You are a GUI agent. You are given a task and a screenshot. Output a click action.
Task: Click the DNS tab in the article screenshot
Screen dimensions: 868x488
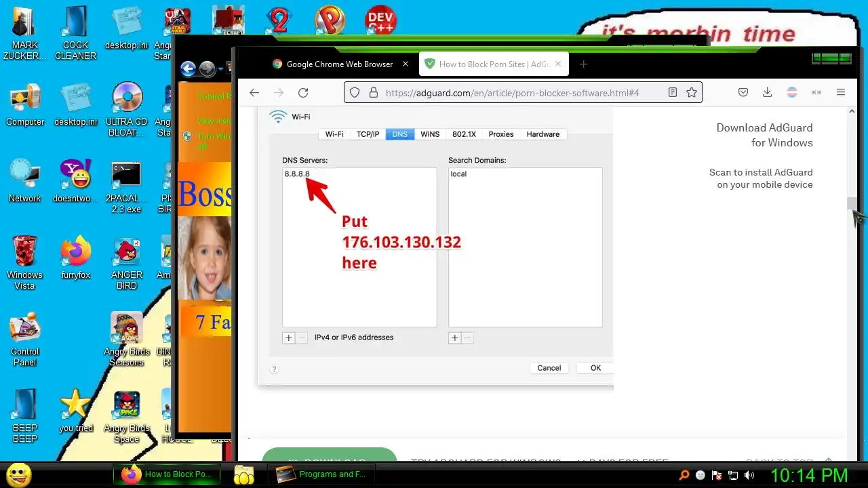point(400,134)
